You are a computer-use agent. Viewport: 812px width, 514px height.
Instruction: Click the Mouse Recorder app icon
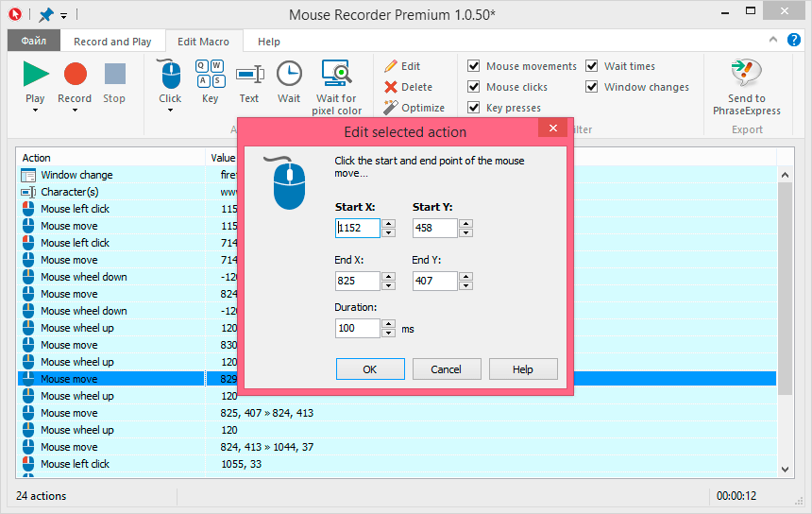click(x=15, y=14)
